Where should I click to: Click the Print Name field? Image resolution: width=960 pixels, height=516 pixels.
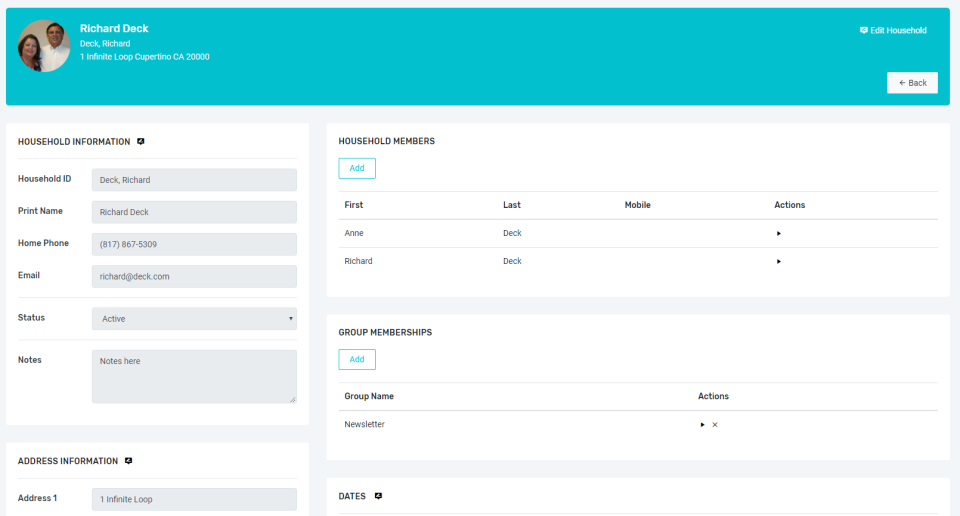click(194, 212)
